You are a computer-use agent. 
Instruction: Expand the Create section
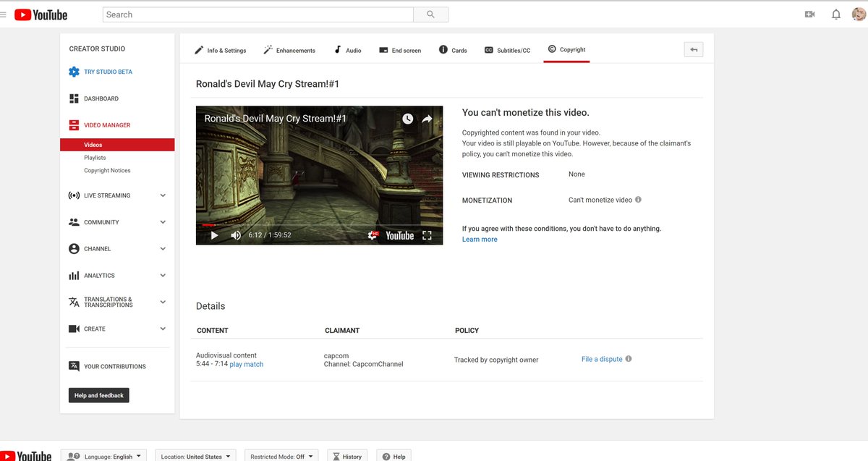click(163, 329)
